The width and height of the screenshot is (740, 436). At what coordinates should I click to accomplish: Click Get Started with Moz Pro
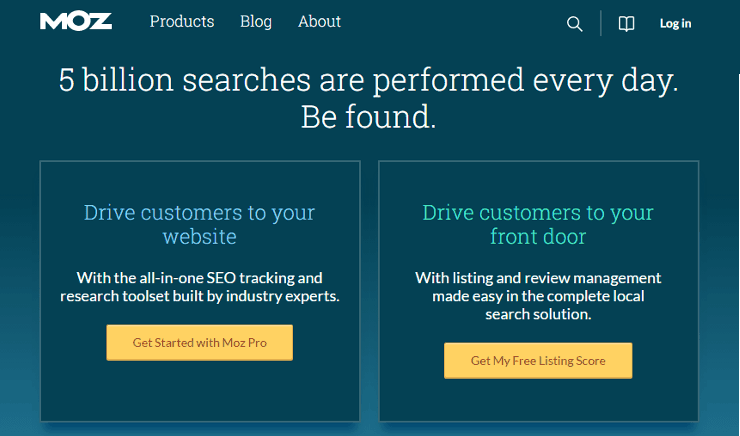(200, 343)
